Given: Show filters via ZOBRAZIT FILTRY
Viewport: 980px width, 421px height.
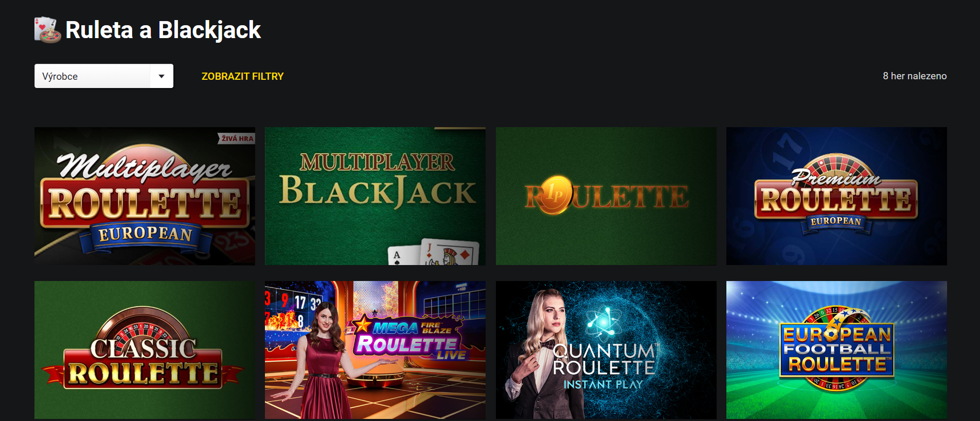Looking at the screenshot, I should pyautogui.click(x=242, y=76).
